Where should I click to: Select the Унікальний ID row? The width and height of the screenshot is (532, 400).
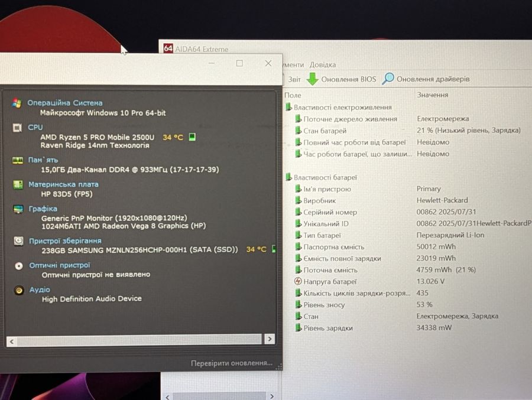pos(413,223)
